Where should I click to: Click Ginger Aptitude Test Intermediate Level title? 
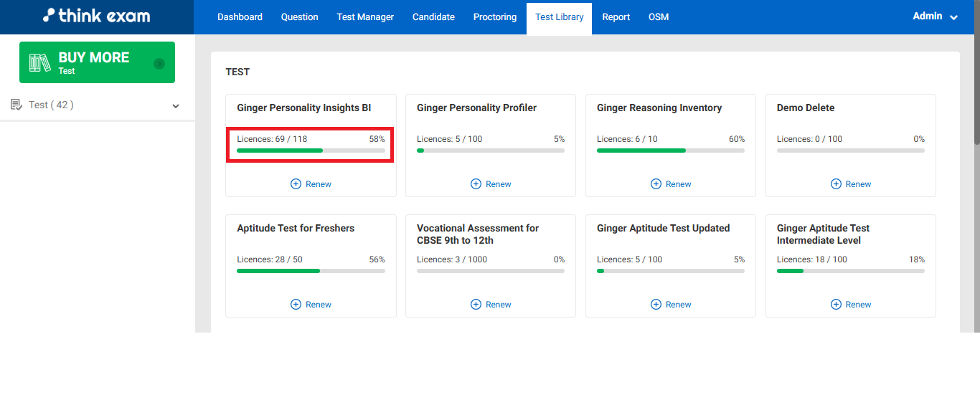point(823,234)
